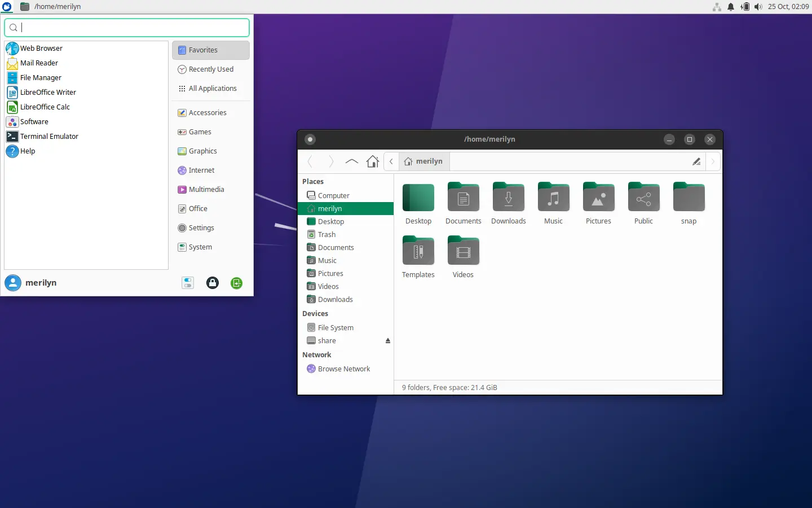The height and width of the screenshot is (508, 812).
Task: Click the home icon in Thunar toolbar
Action: [372, 161]
